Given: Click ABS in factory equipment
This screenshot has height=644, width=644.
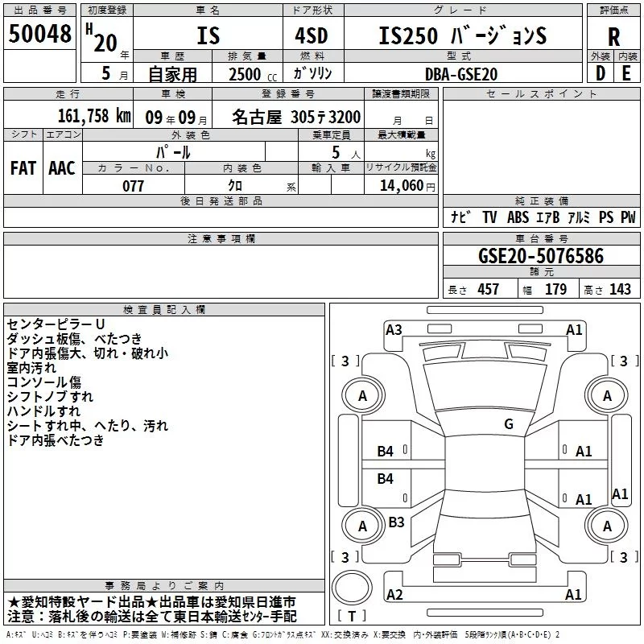Looking at the screenshot, I should coord(518,217).
